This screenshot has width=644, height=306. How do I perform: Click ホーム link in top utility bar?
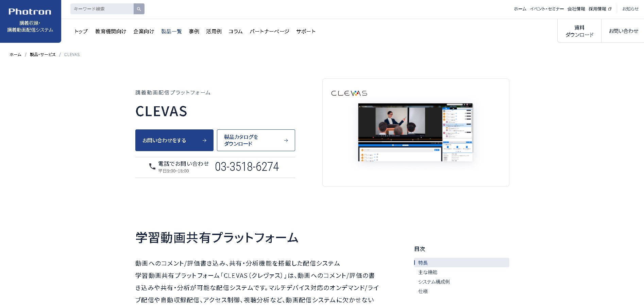[x=520, y=9]
